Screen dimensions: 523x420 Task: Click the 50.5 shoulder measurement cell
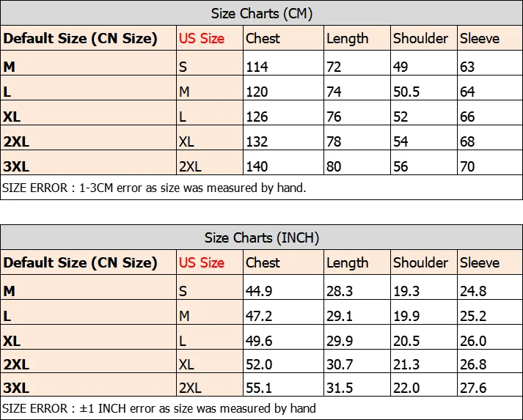406,92
